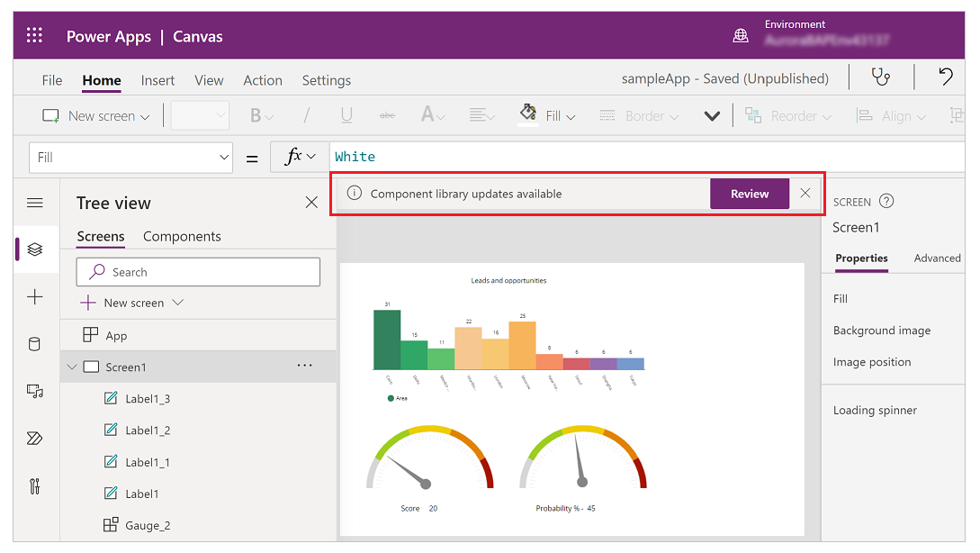The image size is (980, 553).
Task: Open the Fill property selector dropdown
Action: 130,158
